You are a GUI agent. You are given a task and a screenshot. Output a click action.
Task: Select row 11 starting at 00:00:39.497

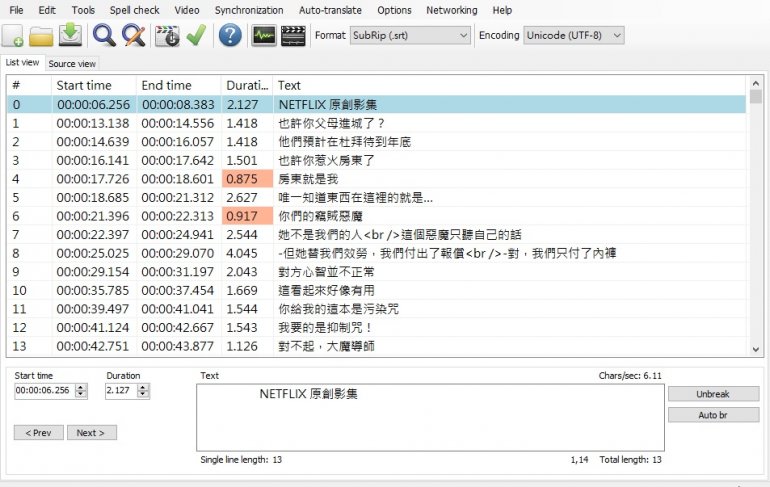pos(376,309)
